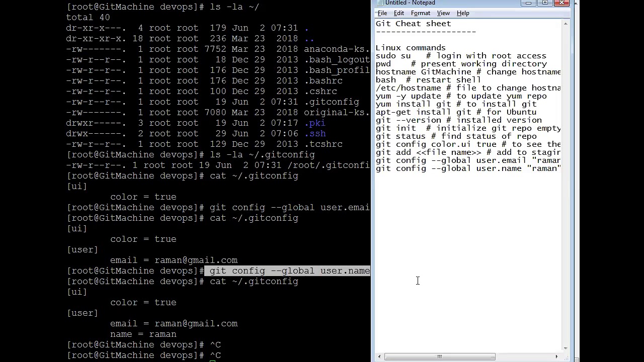Viewport: 644px width, 362px height.
Task: Click the 'yum install git' line
Action: coord(456,104)
